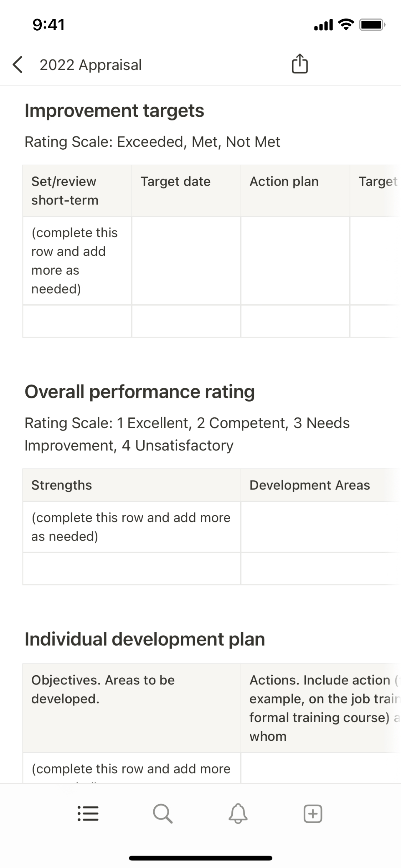The width and height of the screenshot is (401, 868).
Task: Tap the battery status icon
Action: pos(372,25)
